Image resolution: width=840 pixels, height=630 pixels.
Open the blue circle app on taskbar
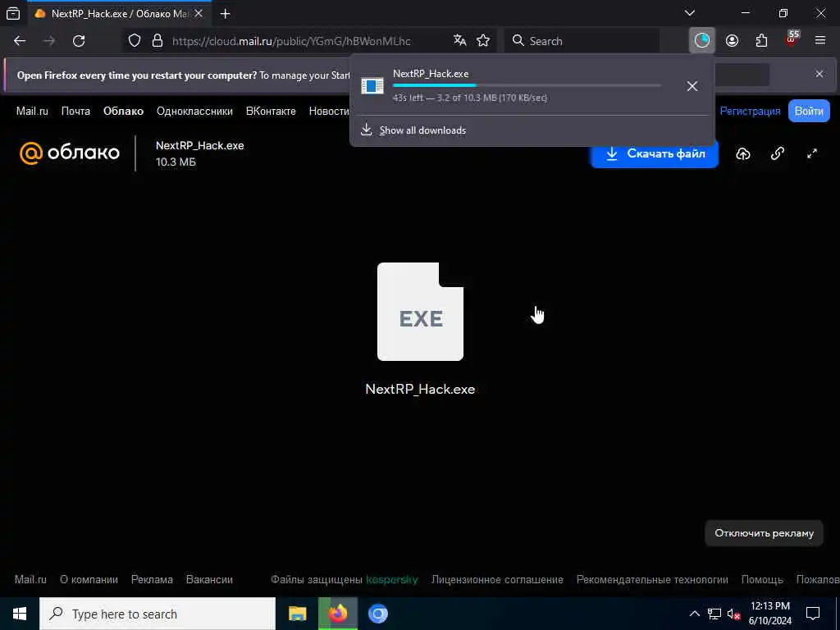tap(377, 614)
